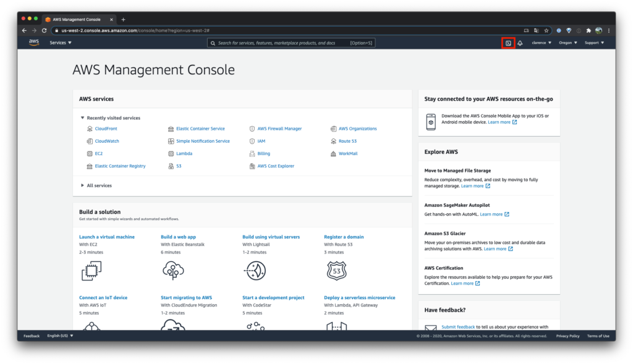Open the Terms of Use footer link

598,336
